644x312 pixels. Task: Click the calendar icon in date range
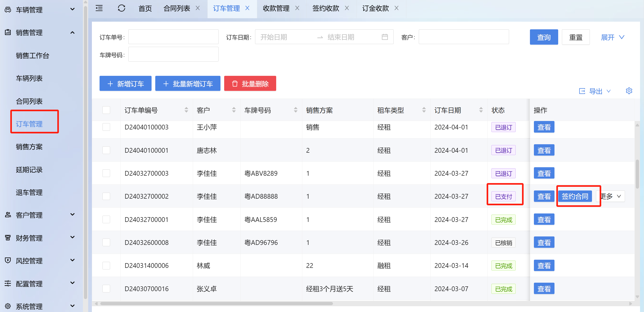(385, 37)
